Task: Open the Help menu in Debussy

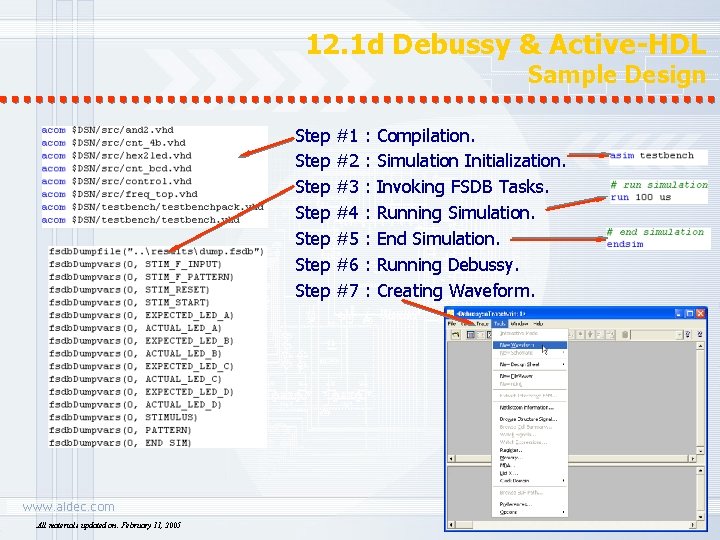Action: tap(538, 324)
